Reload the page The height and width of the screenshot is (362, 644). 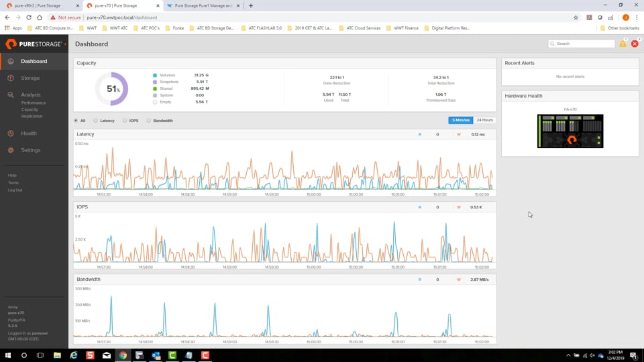click(29, 17)
